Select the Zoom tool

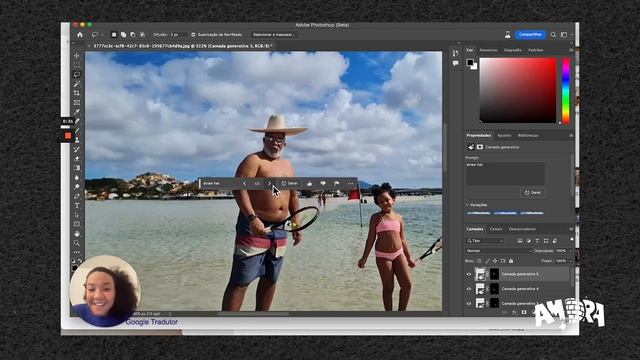pos(77,243)
